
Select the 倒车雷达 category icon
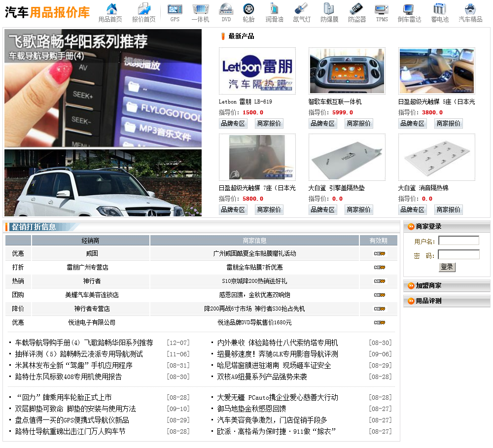click(x=409, y=9)
